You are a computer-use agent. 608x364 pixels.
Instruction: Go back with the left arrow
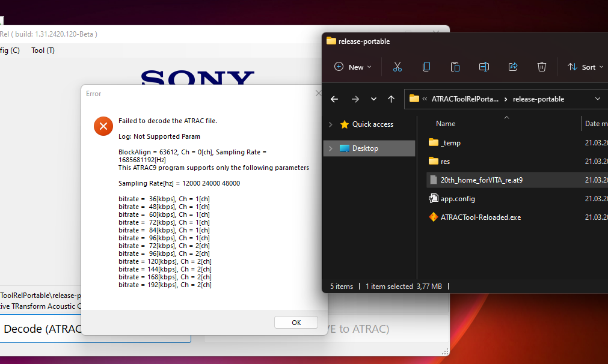[x=334, y=99]
